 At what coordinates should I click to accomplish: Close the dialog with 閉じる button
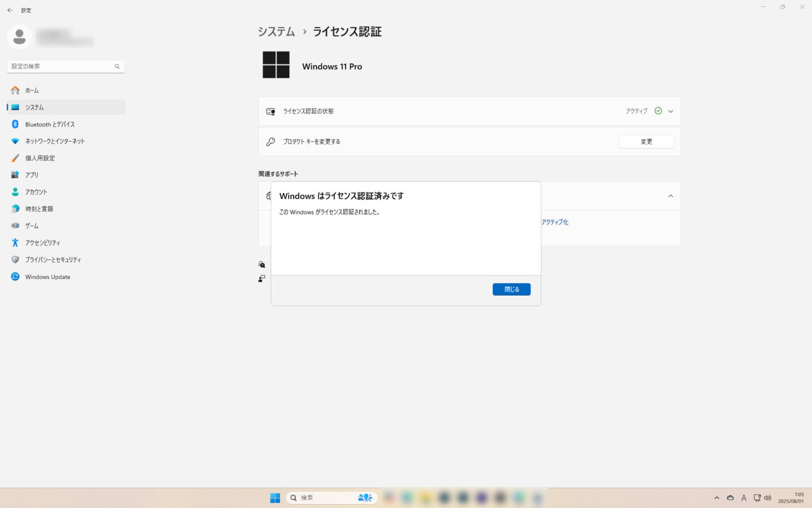(x=511, y=290)
